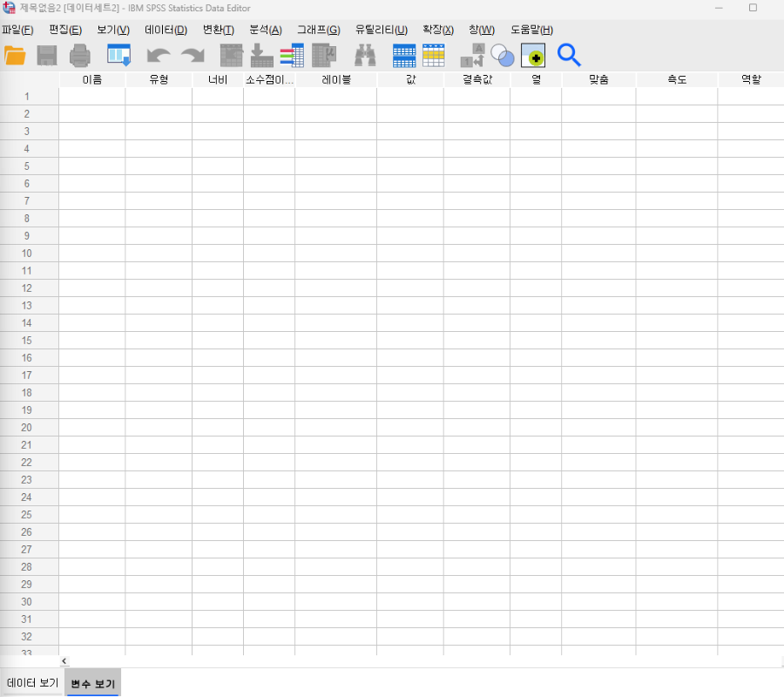Click the Redo arrow icon
Image resolution: width=784 pixels, height=697 pixels.
click(x=193, y=56)
